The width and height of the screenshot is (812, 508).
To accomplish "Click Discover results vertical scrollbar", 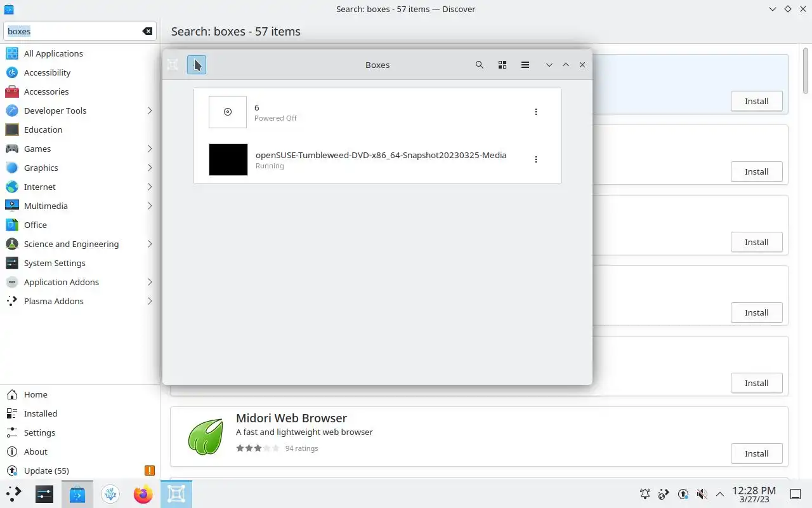I will (x=806, y=70).
